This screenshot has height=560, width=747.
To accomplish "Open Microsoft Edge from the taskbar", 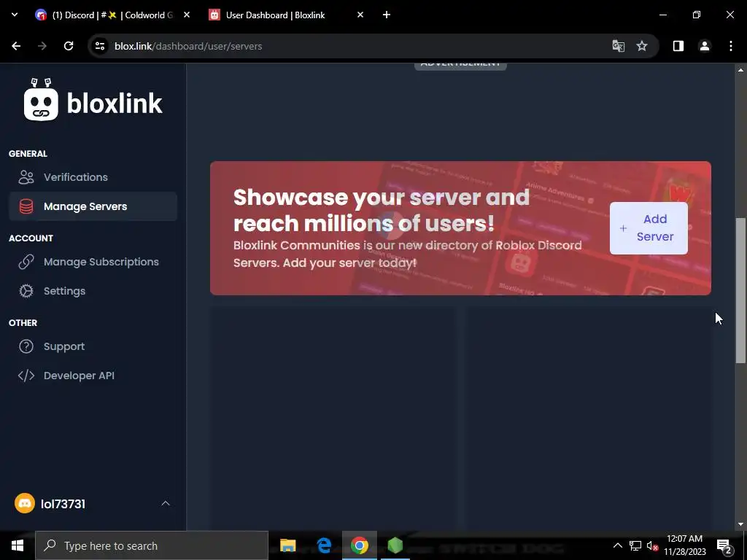I will point(324,545).
